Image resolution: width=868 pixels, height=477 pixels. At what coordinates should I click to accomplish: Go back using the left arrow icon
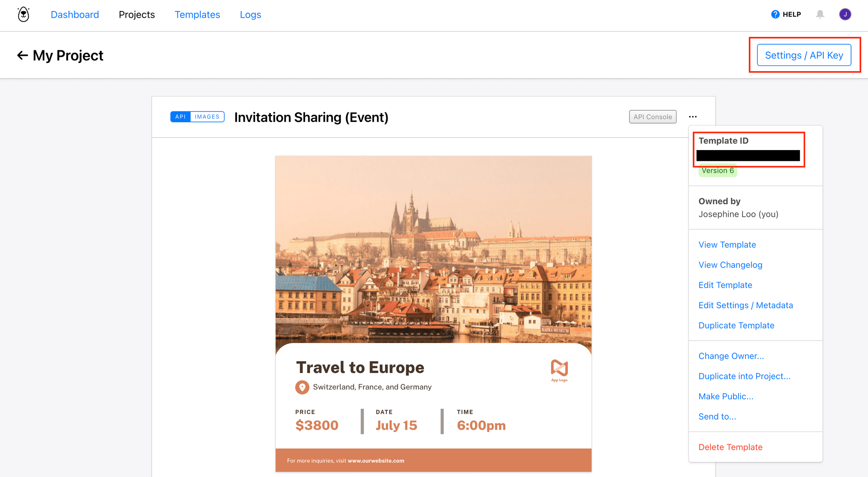tap(22, 55)
